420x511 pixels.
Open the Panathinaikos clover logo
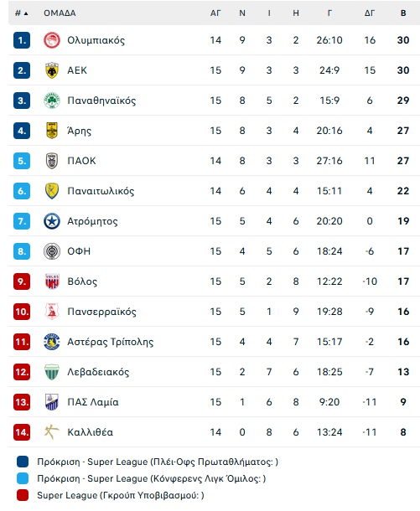52,101
